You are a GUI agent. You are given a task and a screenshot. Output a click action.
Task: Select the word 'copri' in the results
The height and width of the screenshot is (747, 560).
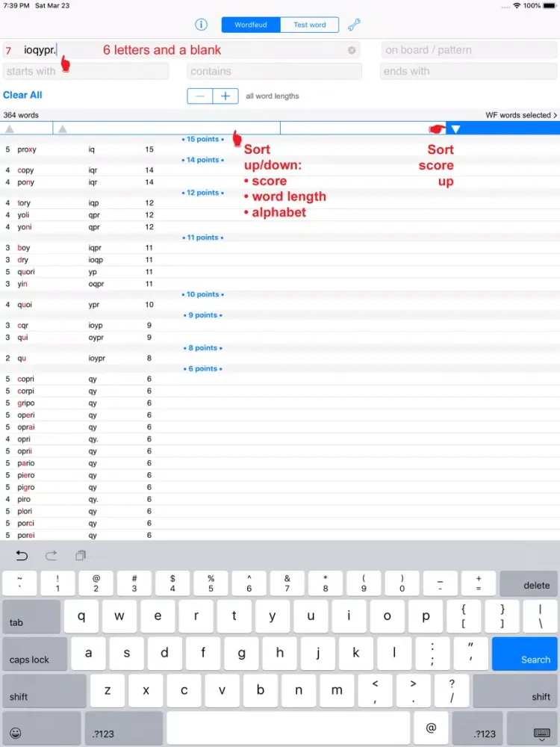[25, 379]
